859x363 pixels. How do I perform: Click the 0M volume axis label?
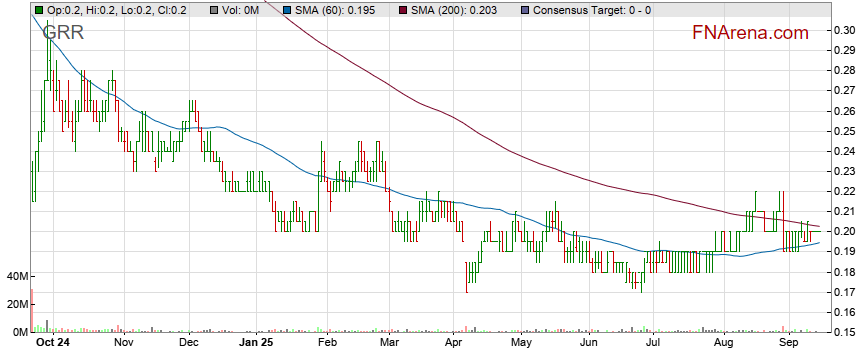click(21, 332)
